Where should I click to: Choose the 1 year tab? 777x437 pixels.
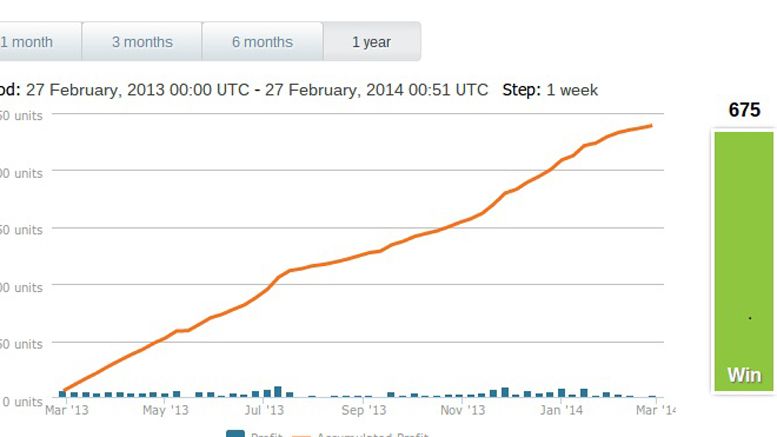(x=371, y=42)
